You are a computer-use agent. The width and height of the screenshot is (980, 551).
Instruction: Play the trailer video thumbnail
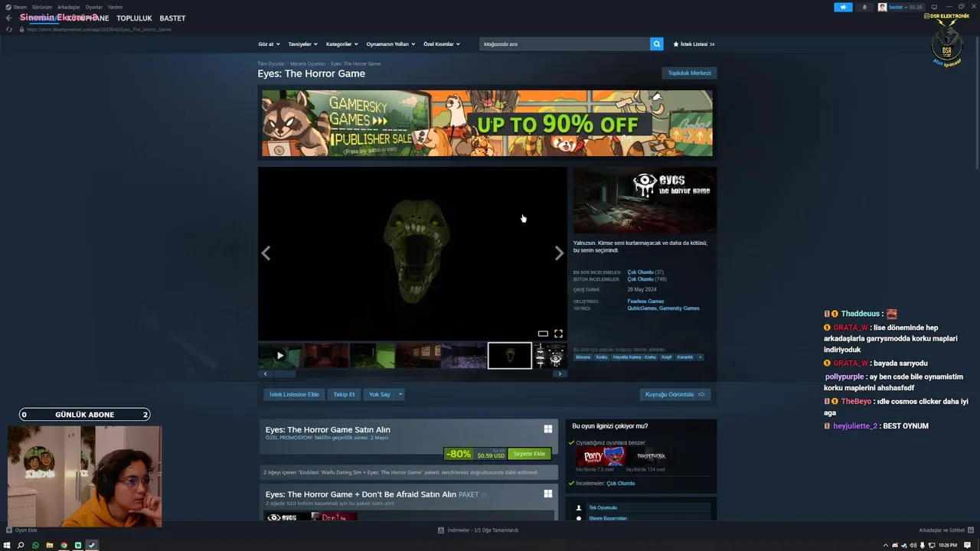pyautogui.click(x=280, y=355)
